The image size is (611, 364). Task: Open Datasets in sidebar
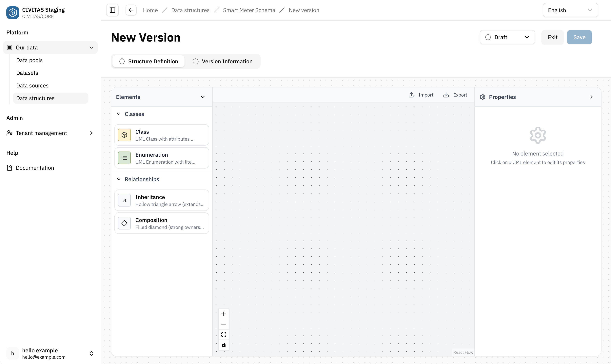point(50,73)
